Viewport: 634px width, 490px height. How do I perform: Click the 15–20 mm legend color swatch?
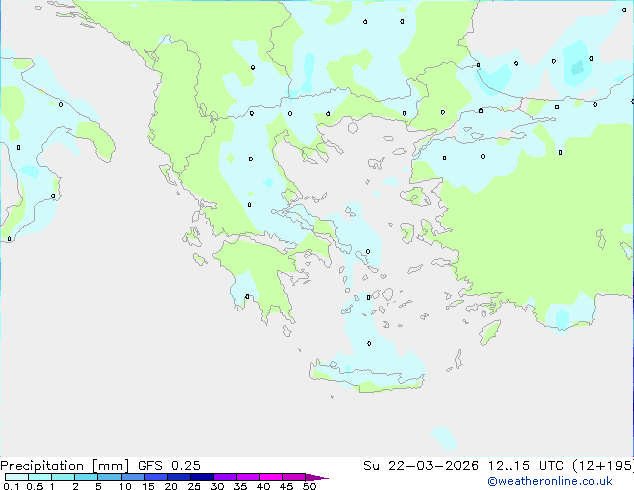click(x=155, y=477)
